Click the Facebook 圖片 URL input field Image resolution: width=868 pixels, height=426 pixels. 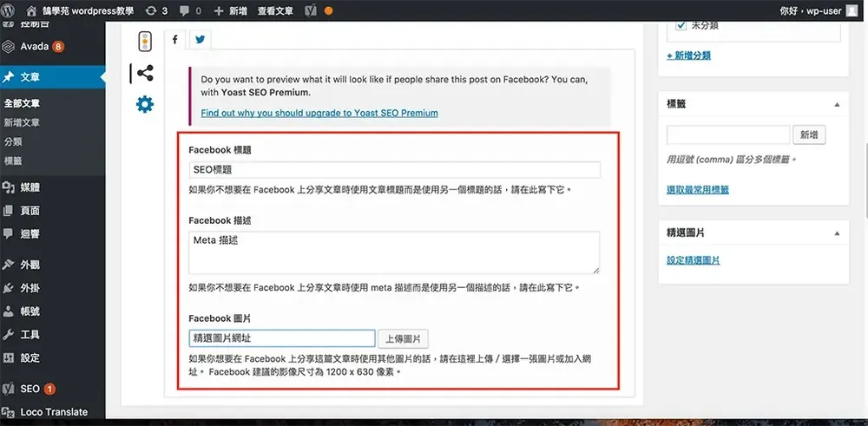(282, 338)
